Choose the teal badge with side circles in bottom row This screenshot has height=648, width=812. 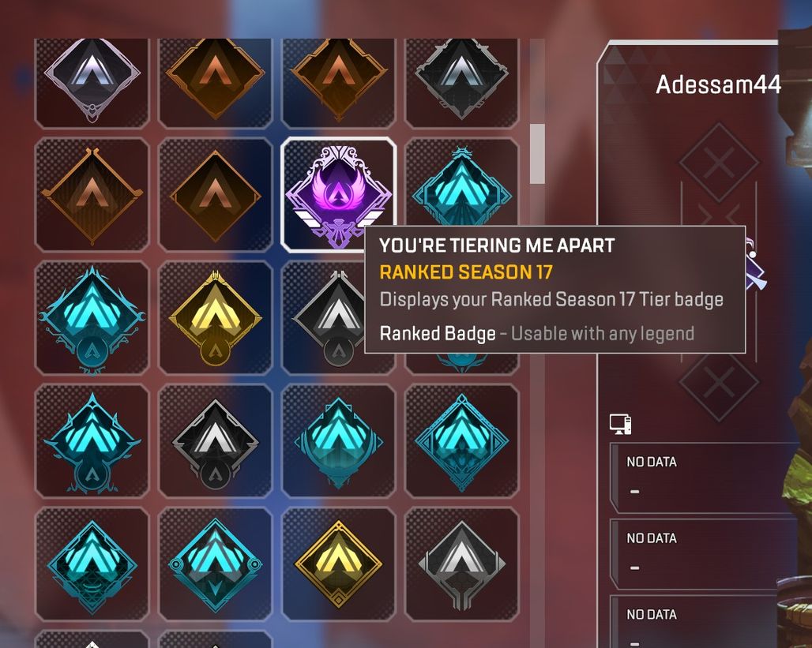pos(215,564)
